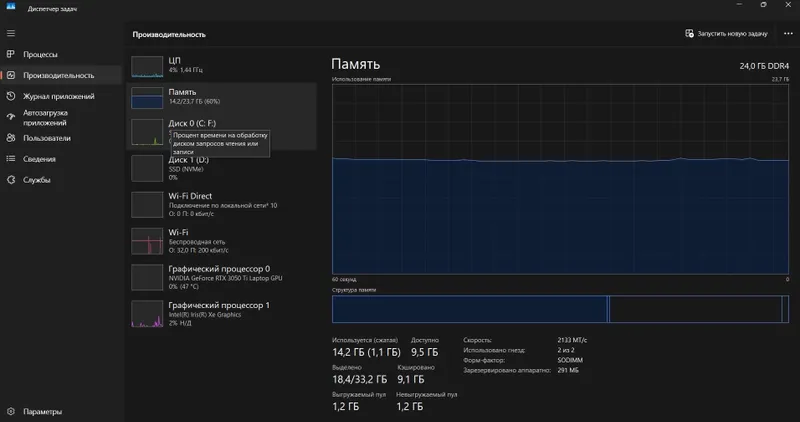Click the 291 МБ hardware reserved value

point(568,370)
